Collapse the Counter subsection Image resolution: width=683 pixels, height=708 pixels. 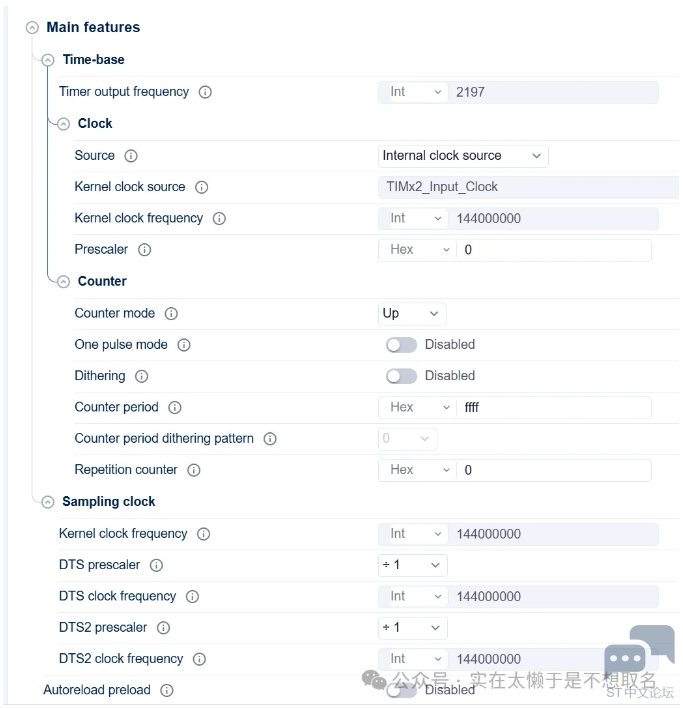tap(63, 282)
